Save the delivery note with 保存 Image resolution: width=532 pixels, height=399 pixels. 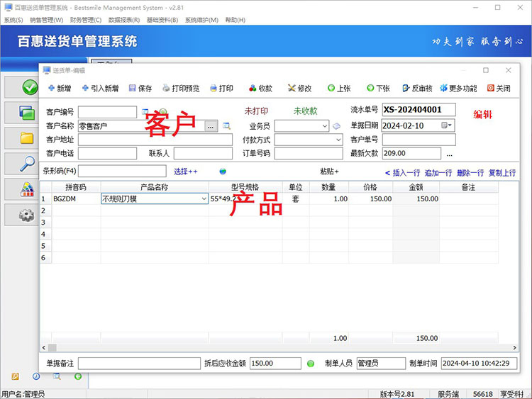tap(140, 89)
